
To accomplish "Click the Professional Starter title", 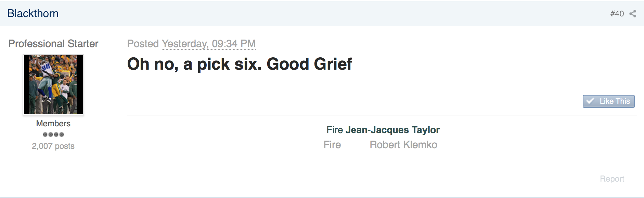I will (53, 44).
